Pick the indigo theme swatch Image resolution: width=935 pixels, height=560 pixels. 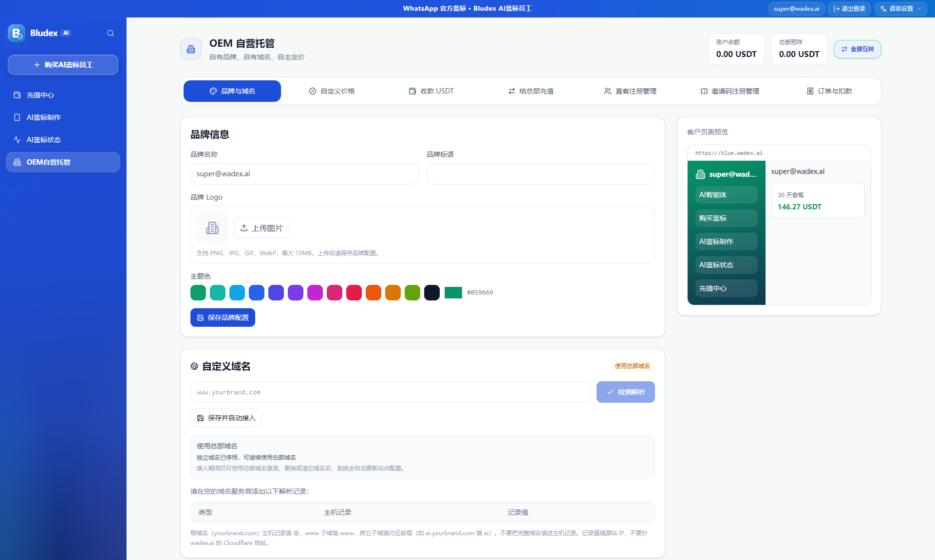coord(276,293)
